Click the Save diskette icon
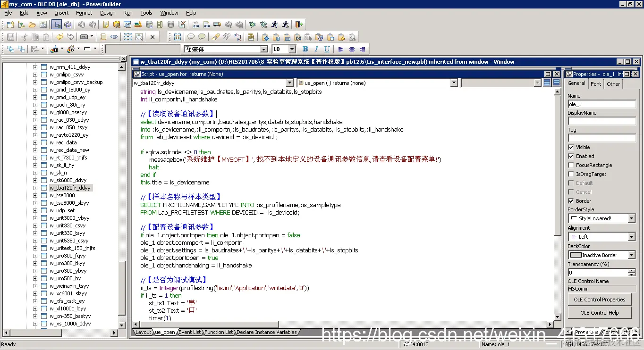This screenshot has width=644, height=350. (x=10, y=37)
